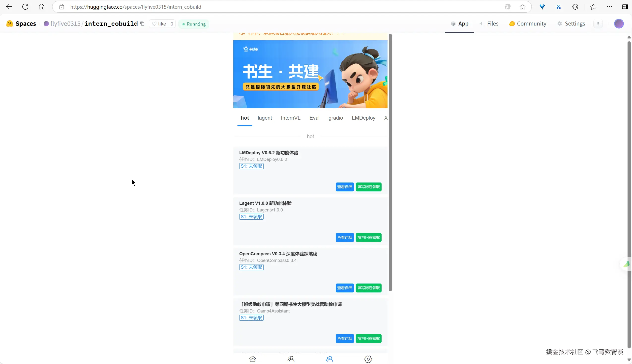Open browser extensions puzzle icon
The image size is (632, 364).
[575, 7]
